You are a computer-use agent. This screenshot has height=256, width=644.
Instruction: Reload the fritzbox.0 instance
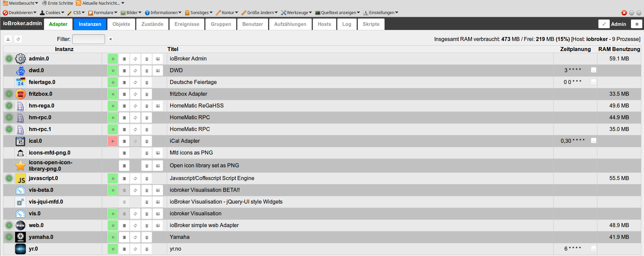tap(135, 94)
